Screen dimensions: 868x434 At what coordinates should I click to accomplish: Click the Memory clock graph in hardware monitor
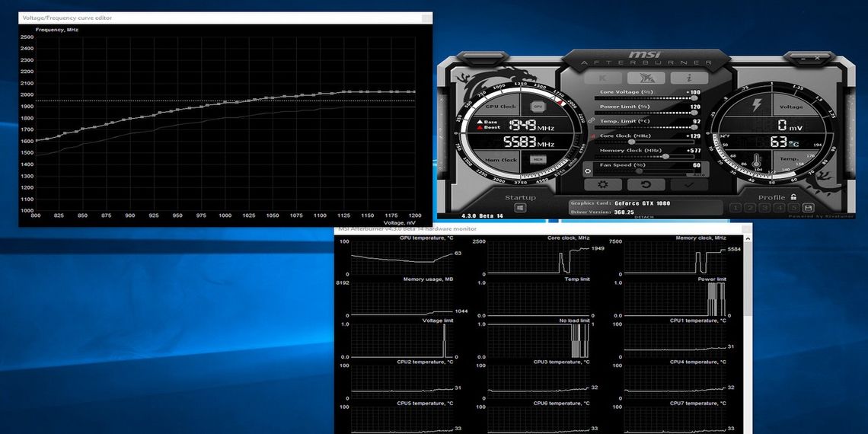675,258
